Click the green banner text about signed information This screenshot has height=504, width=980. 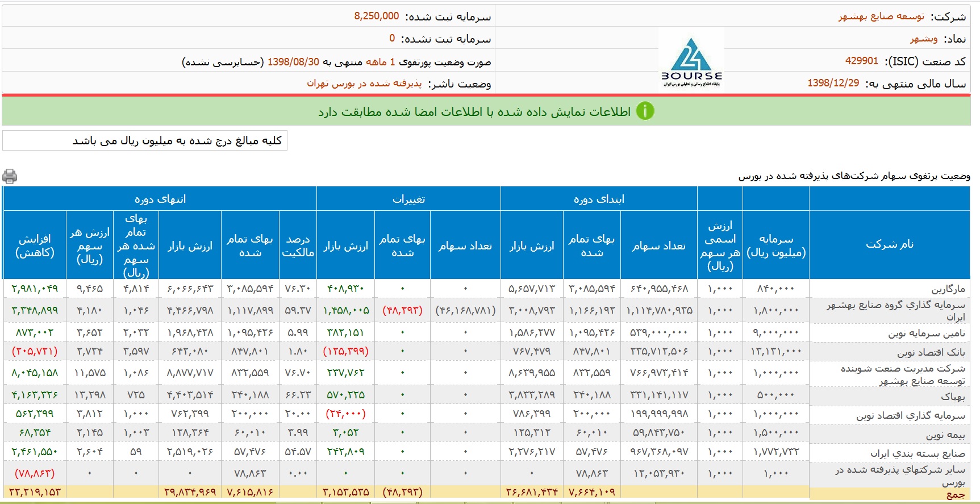pyautogui.click(x=474, y=111)
